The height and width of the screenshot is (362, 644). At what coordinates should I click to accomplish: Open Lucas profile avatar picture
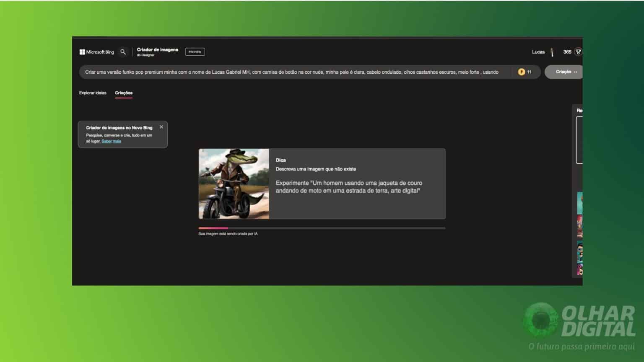click(x=552, y=52)
